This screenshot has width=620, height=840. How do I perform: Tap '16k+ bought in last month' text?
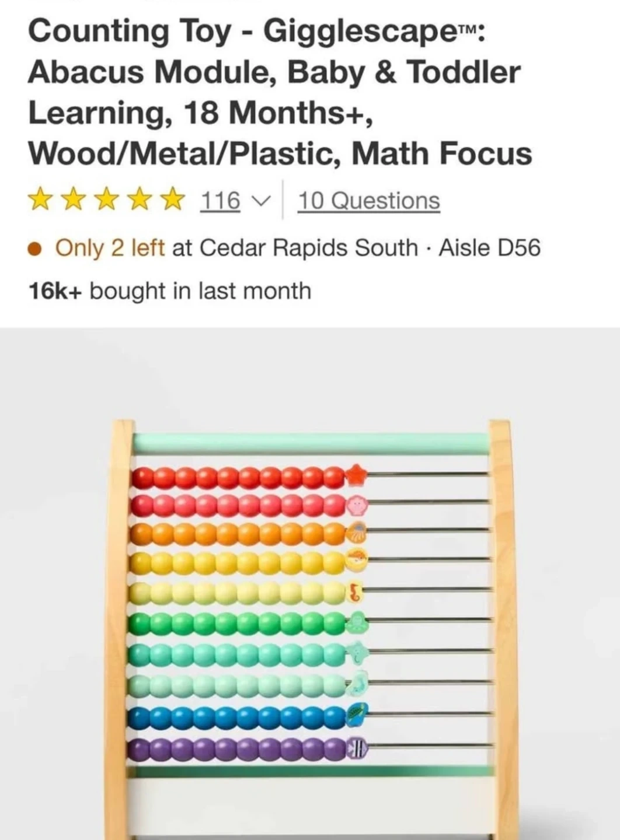pyautogui.click(x=170, y=290)
